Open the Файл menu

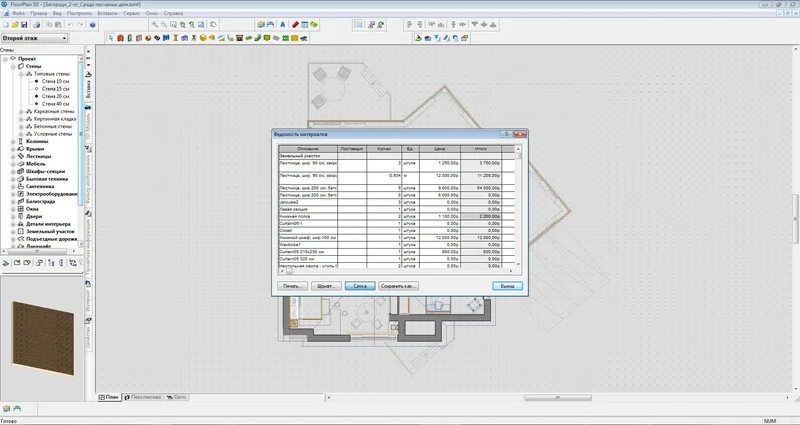[x=18, y=13]
